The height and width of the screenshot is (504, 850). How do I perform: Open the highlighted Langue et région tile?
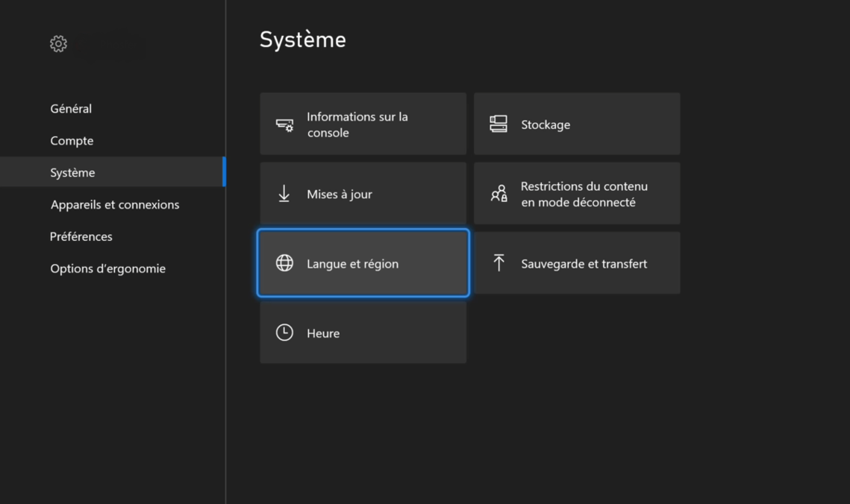coord(363,263)
